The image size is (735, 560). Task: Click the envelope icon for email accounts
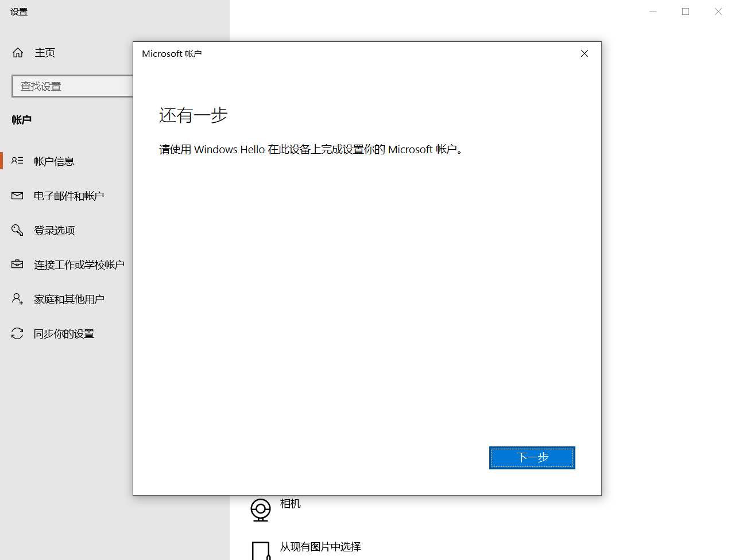[17, 196]
